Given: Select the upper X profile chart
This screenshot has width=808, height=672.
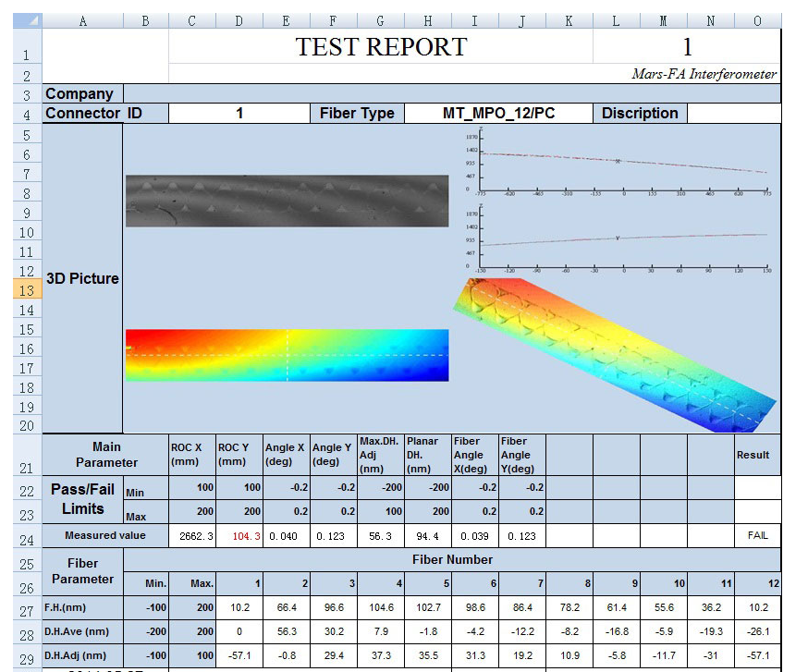Looking at the screenshot, I should click(618, 163).
